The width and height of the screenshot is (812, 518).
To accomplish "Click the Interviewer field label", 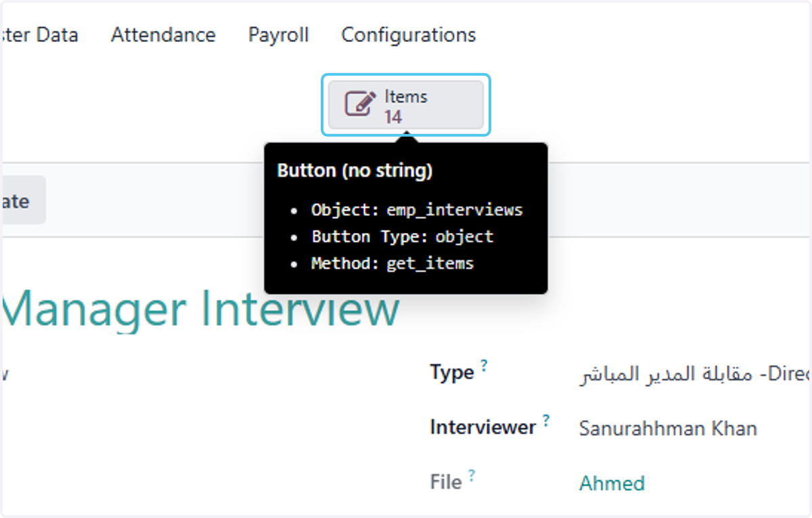I will [483, 428].
